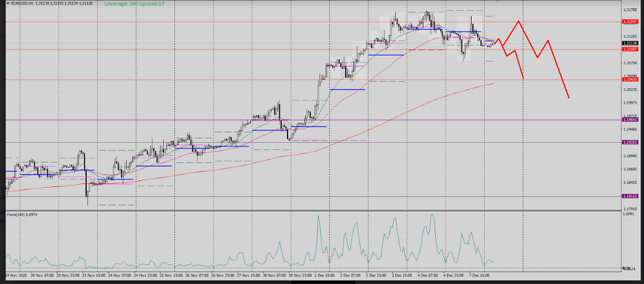Select the red 1.21007 price level tag
Screen dimensions: 644x284
click(x=629, y=49)
